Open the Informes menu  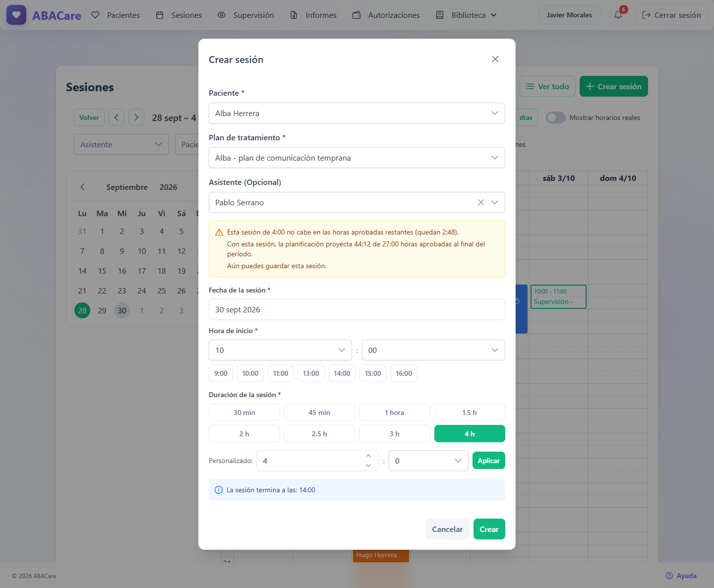pos(313,15)
